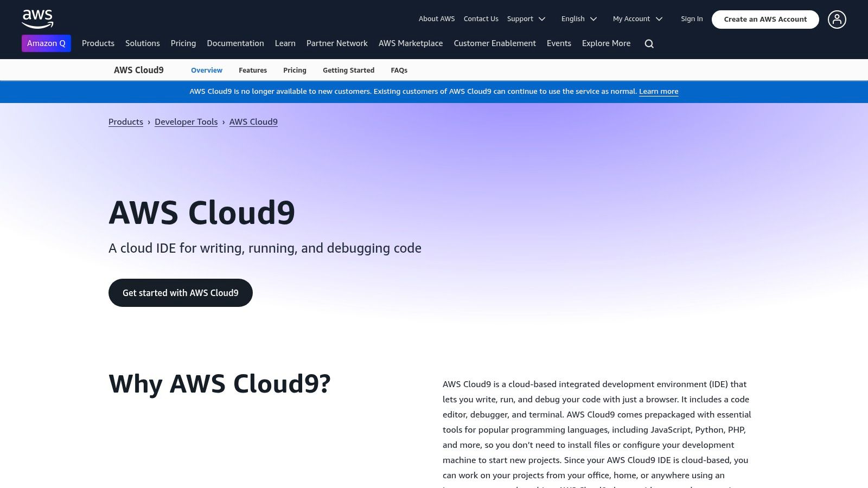The height and width of the screenshot is (488, 868).
Task: Click Learn more in the blue banner
Action: point(659,92)
